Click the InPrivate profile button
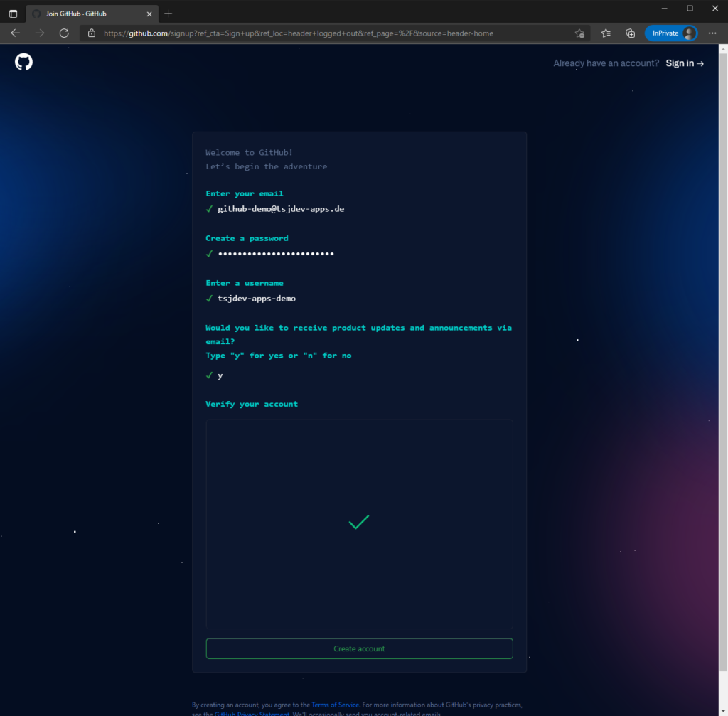The width and height of the screenshot is (728, 716). 670,33
